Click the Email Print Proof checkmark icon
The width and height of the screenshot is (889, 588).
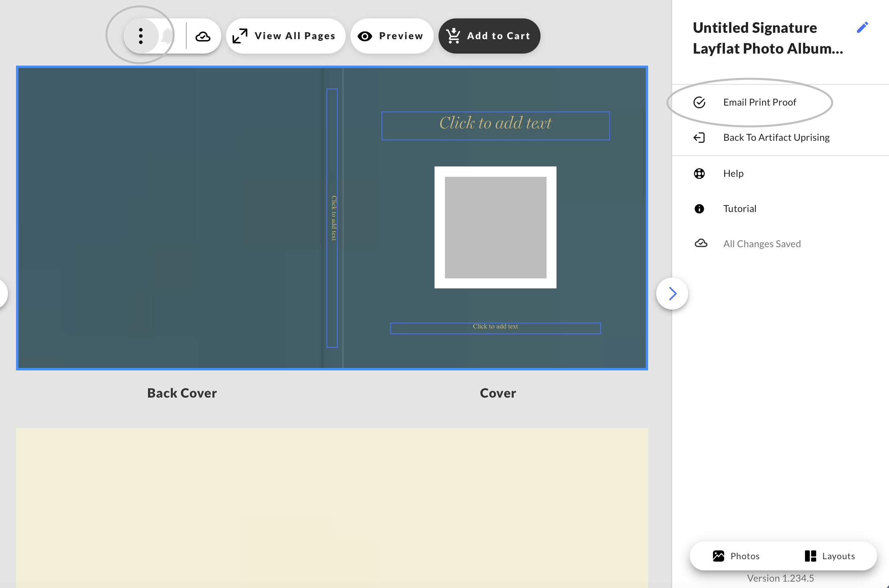coord(699,102)
